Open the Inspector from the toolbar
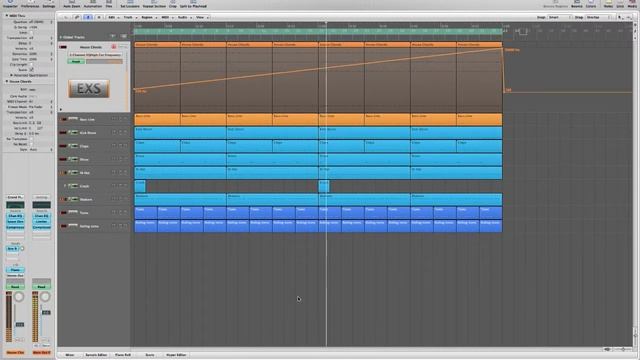Viewport: 640px width, 360px height. point(10,4)
